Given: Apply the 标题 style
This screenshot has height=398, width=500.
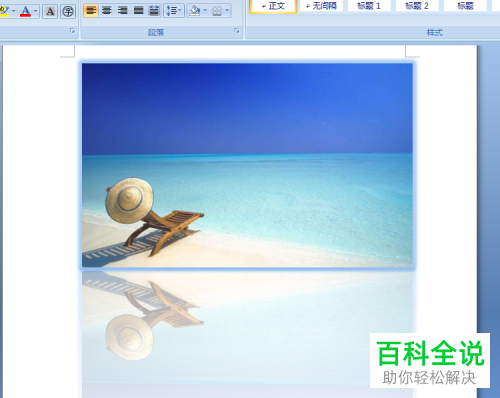Looking at the screenshot, I should click(x=465, y=6).
